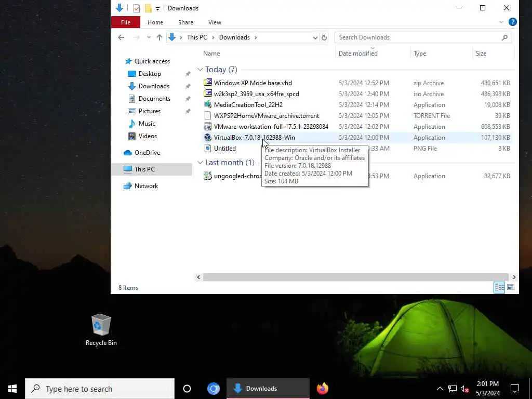Open the Action Center notifications icon

click(515, 389)
